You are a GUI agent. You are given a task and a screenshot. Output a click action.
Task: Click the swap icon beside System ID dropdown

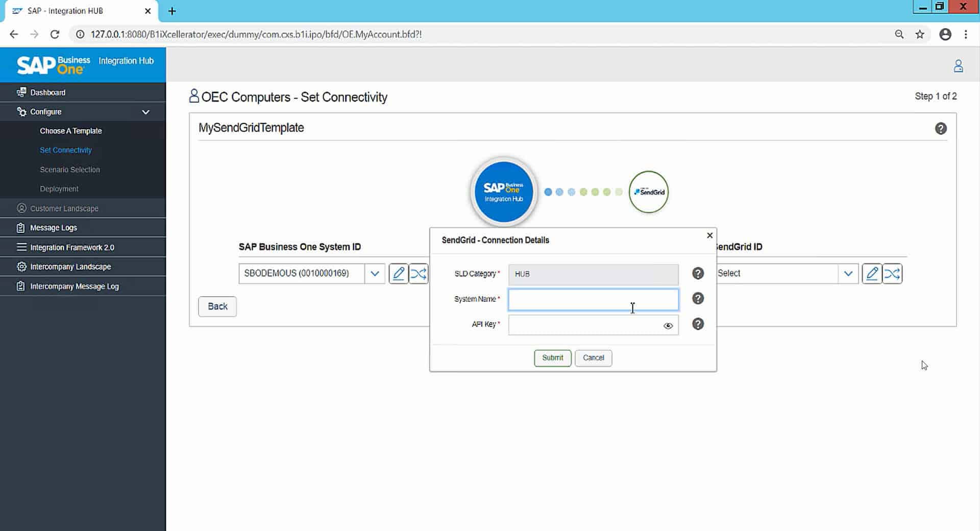(x=419, y=274)
